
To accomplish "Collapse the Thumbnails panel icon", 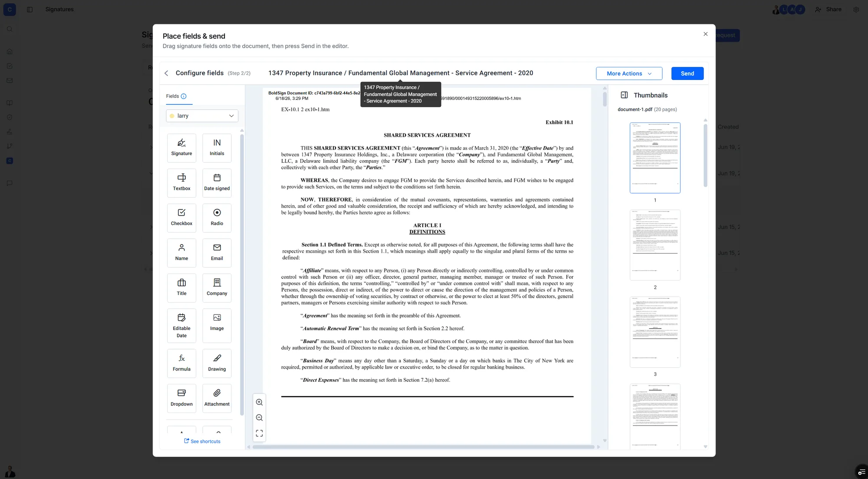I will click(x=624, y=95).
